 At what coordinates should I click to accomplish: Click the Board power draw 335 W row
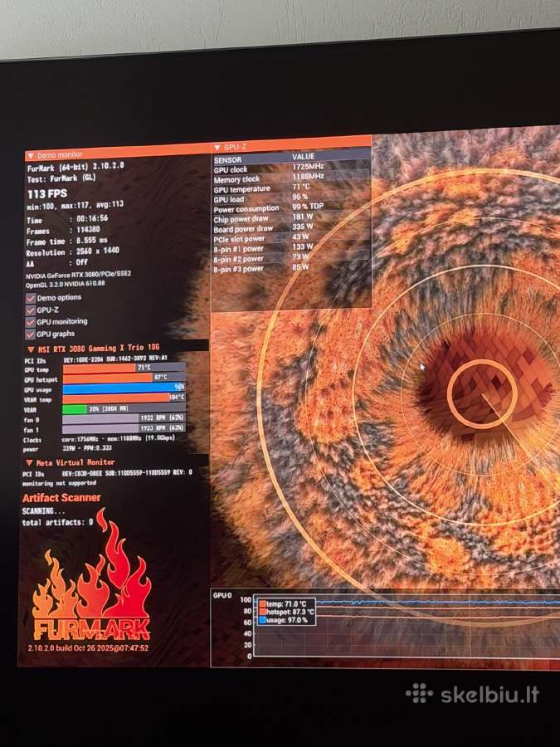point(291,227)
